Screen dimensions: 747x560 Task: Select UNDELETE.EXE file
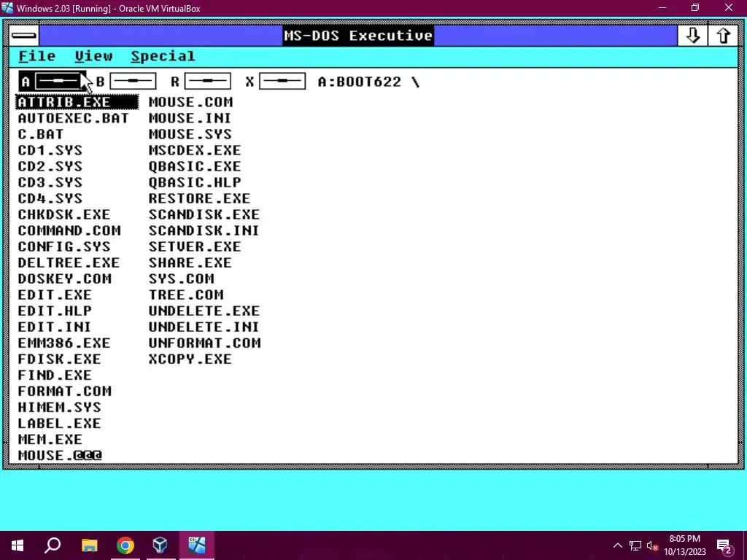[x=204, y=311]
